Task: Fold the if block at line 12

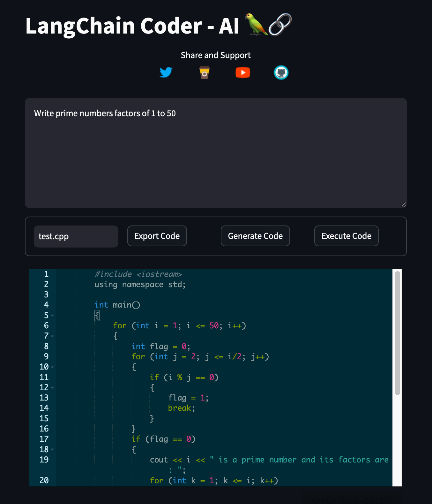Action: pos(52,388)
